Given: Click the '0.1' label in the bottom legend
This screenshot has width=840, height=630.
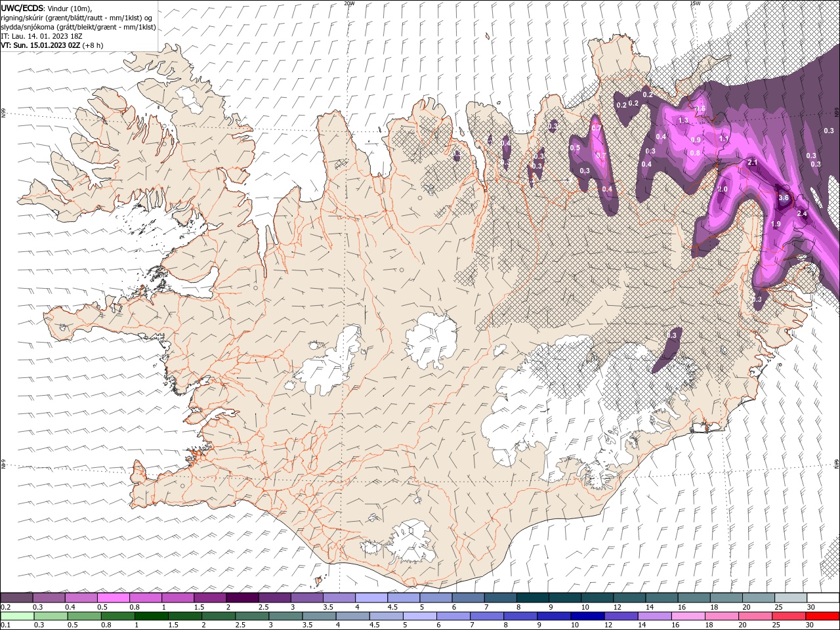Looking at the screenshot, I should pyautogui.click(x=5, y=625).
